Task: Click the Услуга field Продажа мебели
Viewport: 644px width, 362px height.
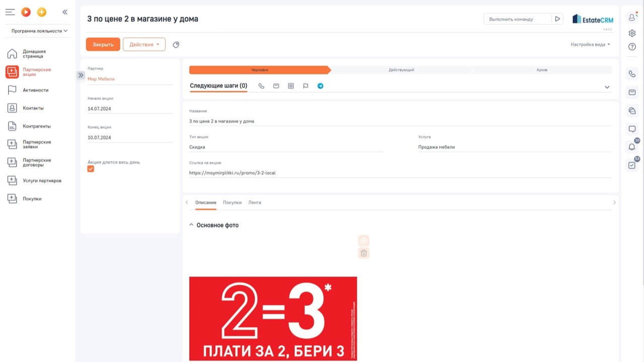Action: (515, 147)
